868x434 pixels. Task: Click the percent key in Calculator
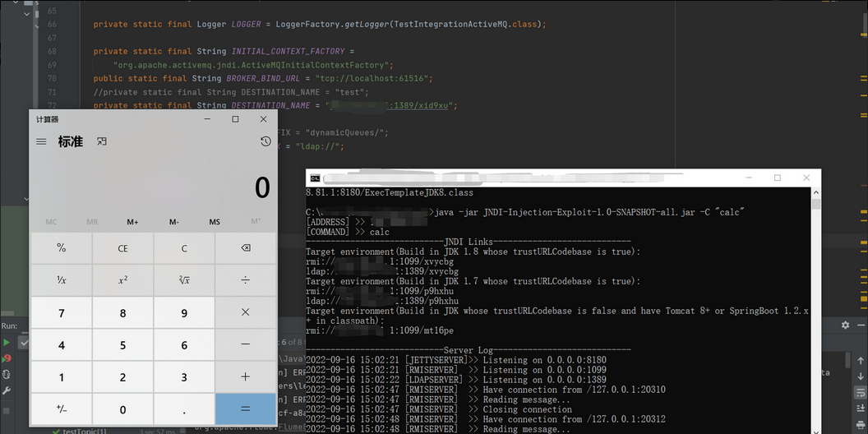point(62,248)
